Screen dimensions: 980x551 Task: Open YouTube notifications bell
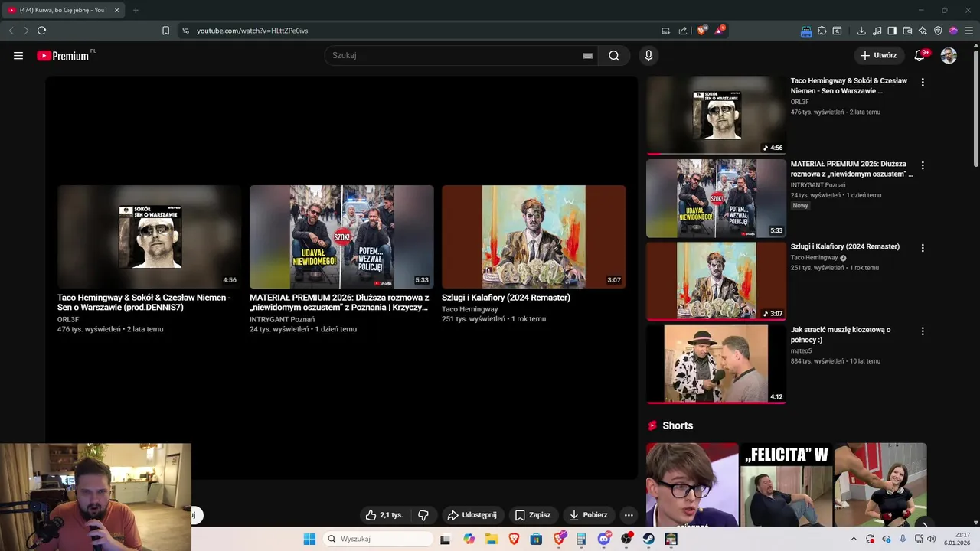920,55
